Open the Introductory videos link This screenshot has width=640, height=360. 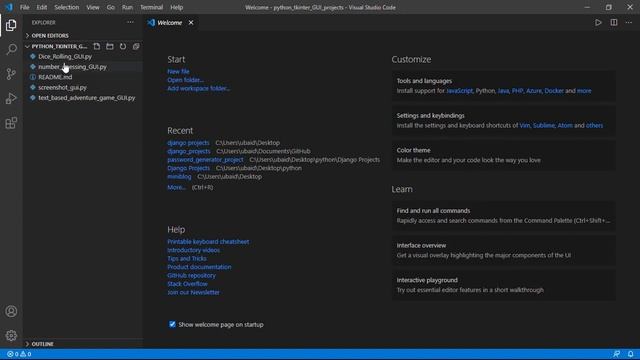(x=193, y=250)
